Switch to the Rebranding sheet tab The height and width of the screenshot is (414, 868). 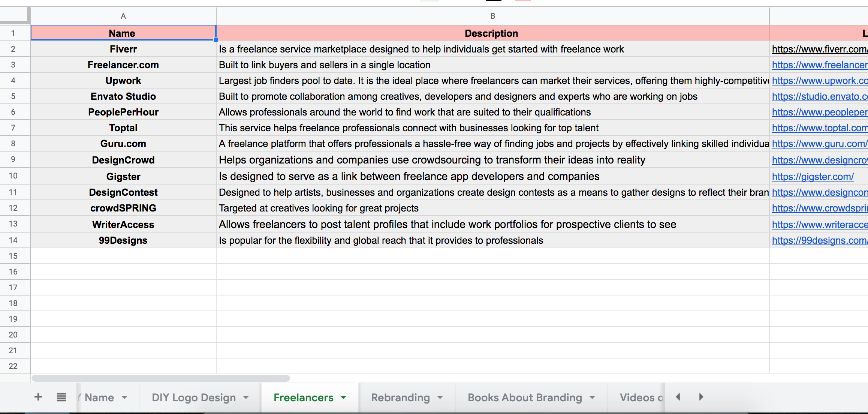(400, 397)
